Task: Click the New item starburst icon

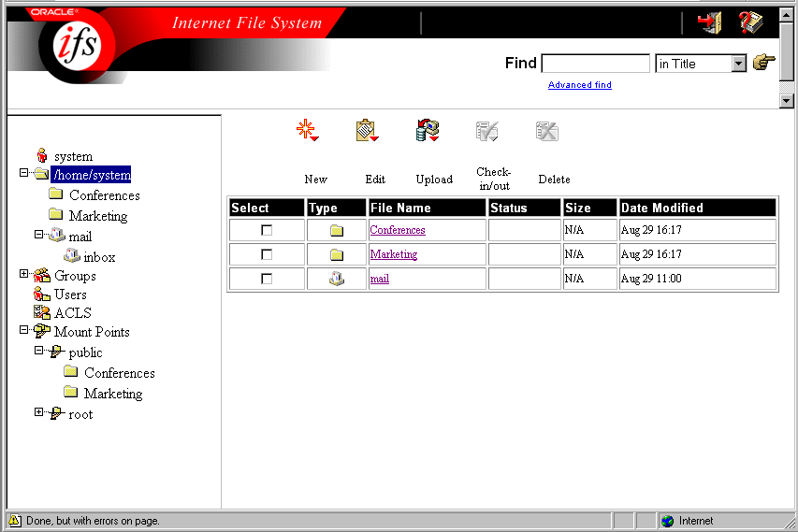Action: click(x=307, y=130)
